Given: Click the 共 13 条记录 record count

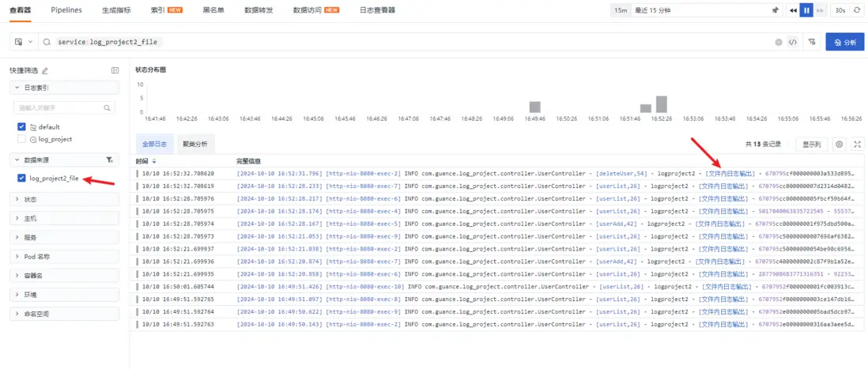Looking at the screenshot, I should coord(763,145).
